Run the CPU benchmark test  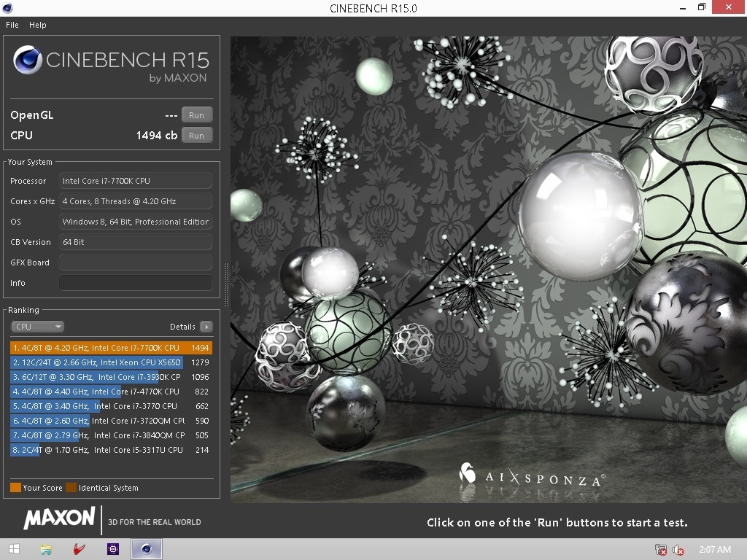click(x=196, y=135)
